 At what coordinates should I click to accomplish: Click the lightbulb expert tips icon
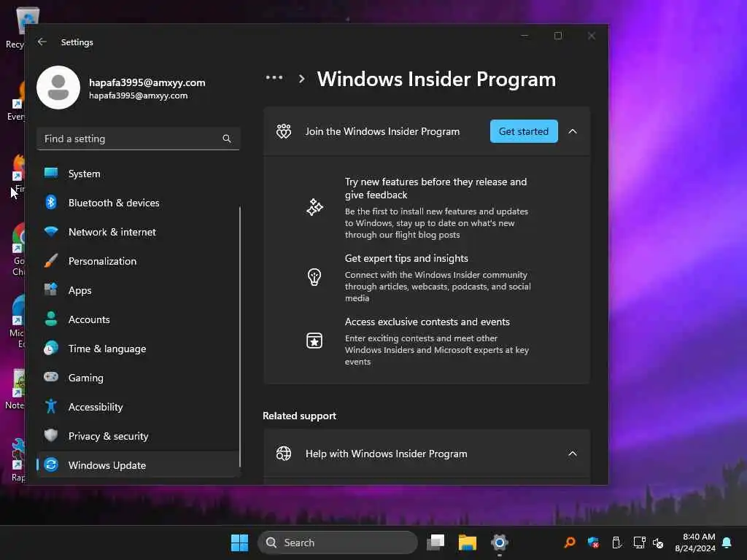tap(314, 276)
